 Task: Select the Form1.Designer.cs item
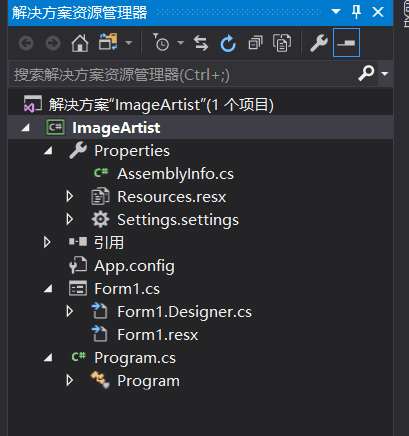click(x=184, y=312)
